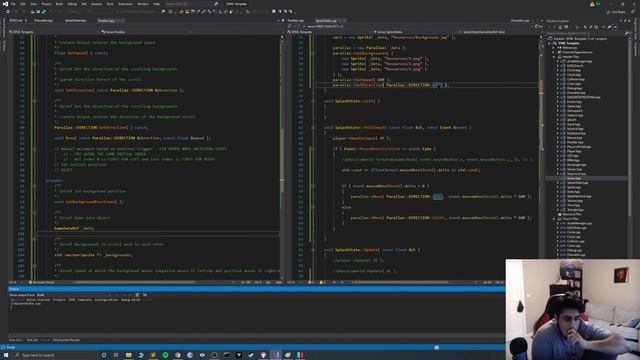This screenshot has width=640, height=360.
Task: Open the left tab group overflow dropdown
Action: pyautogui.click(x=278, y=20)
